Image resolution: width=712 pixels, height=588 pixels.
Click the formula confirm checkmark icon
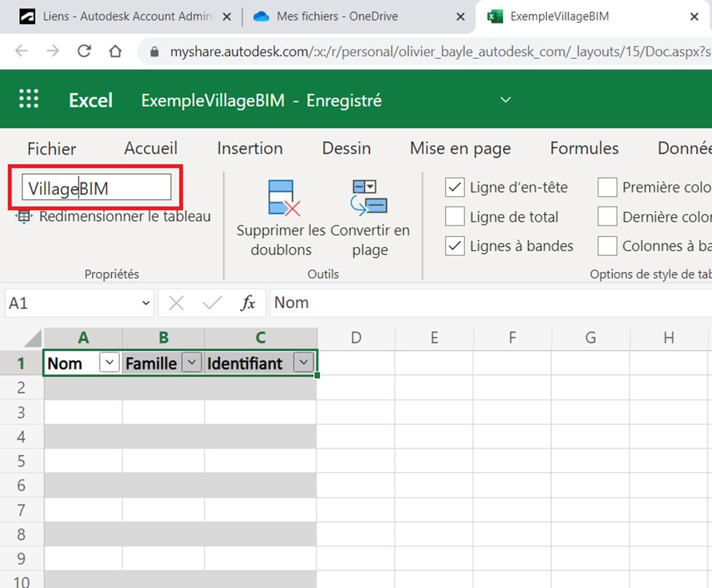[x=212, y=302]
